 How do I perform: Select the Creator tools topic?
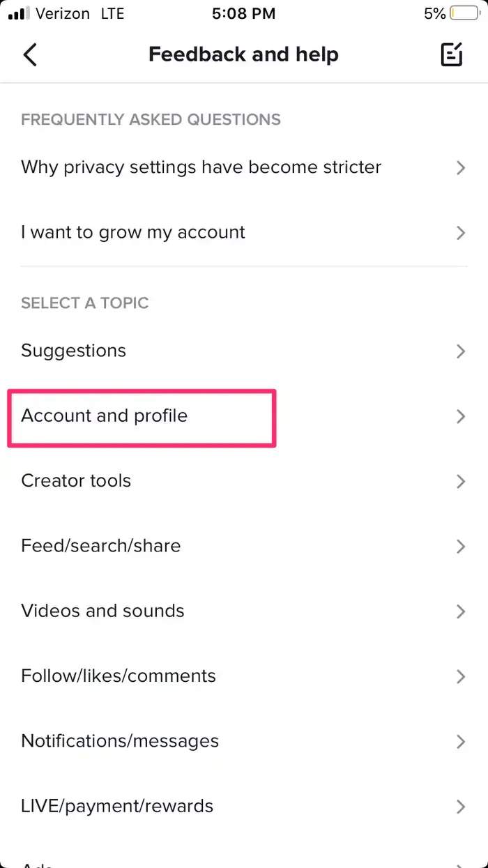pos(76,481)
